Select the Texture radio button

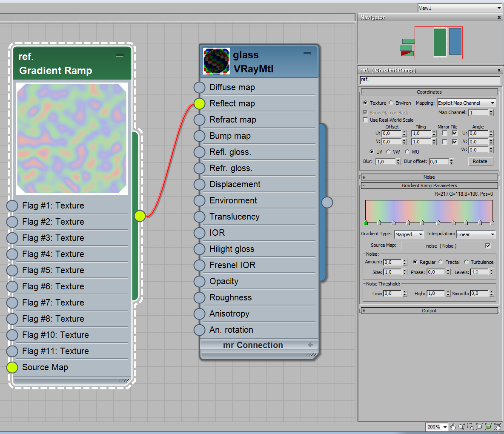pos(365,103)
